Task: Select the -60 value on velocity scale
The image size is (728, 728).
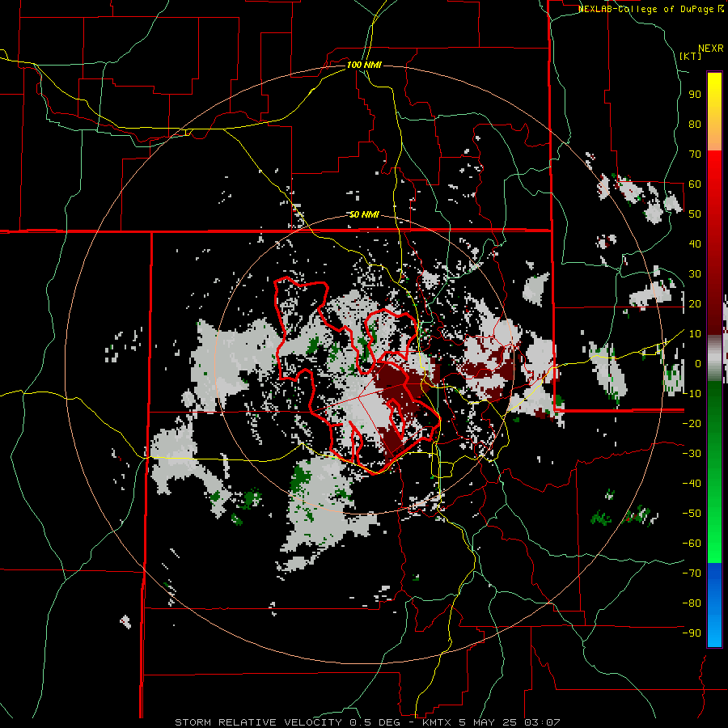Action: click(692, 544)
